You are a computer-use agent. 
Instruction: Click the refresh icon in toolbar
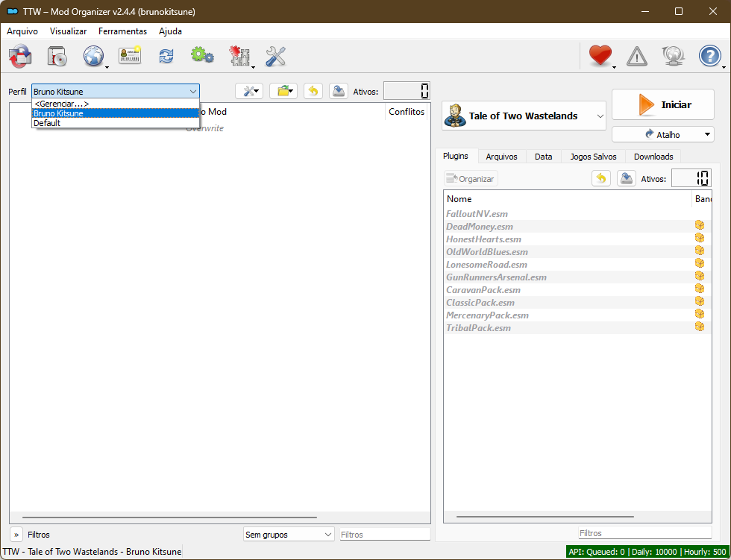pos(166,57)
